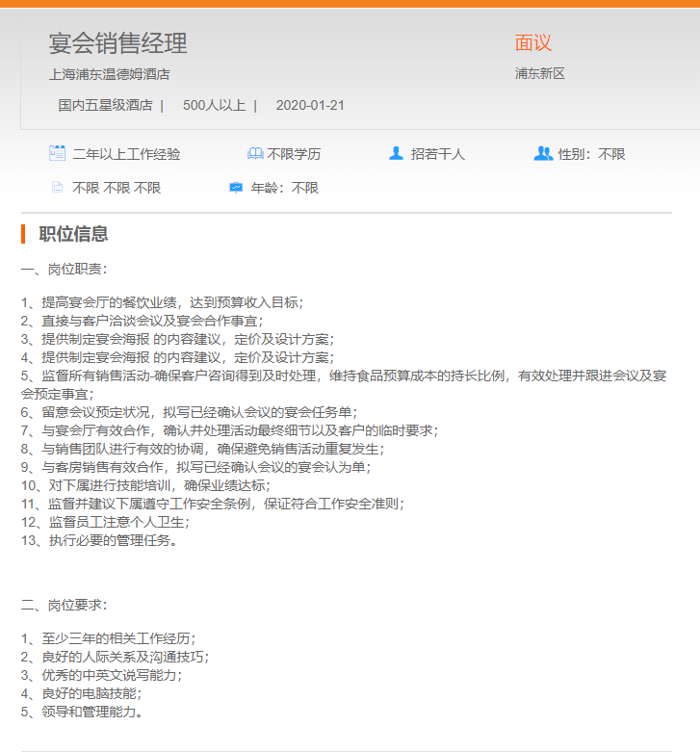The width and height of the screenshot is (700, 752).
Task: Click the 二年以上工作经验 requirement text
Action: tap(126, 154)
